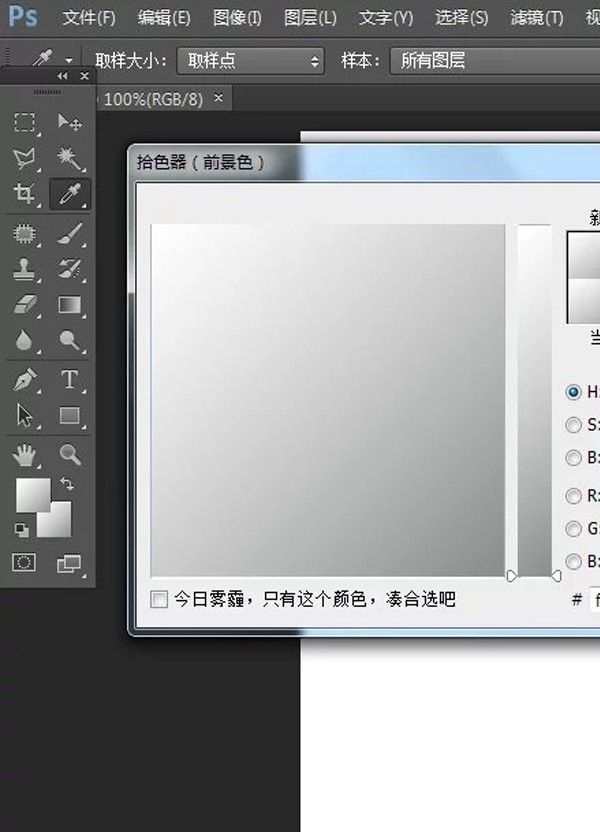This screenshot has width=600, height=832.
Task: Select the Crop tool
Action: tap(24, 193)
